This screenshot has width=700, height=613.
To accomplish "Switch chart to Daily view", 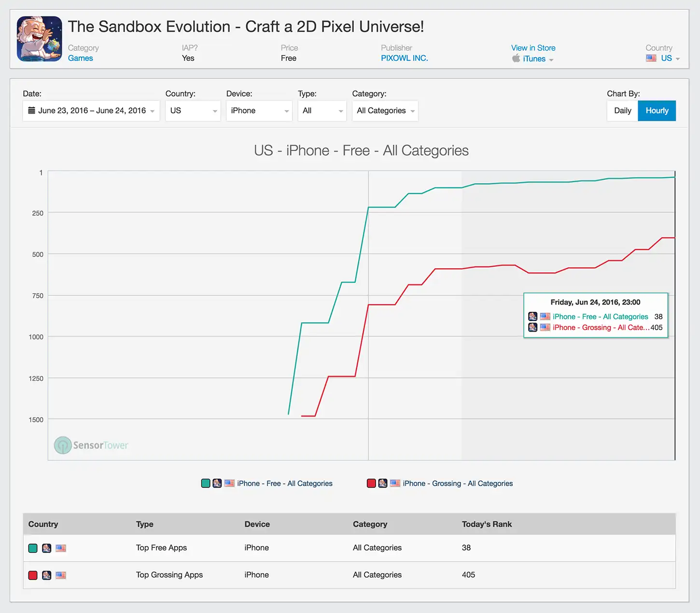I will tap(623, 111).
